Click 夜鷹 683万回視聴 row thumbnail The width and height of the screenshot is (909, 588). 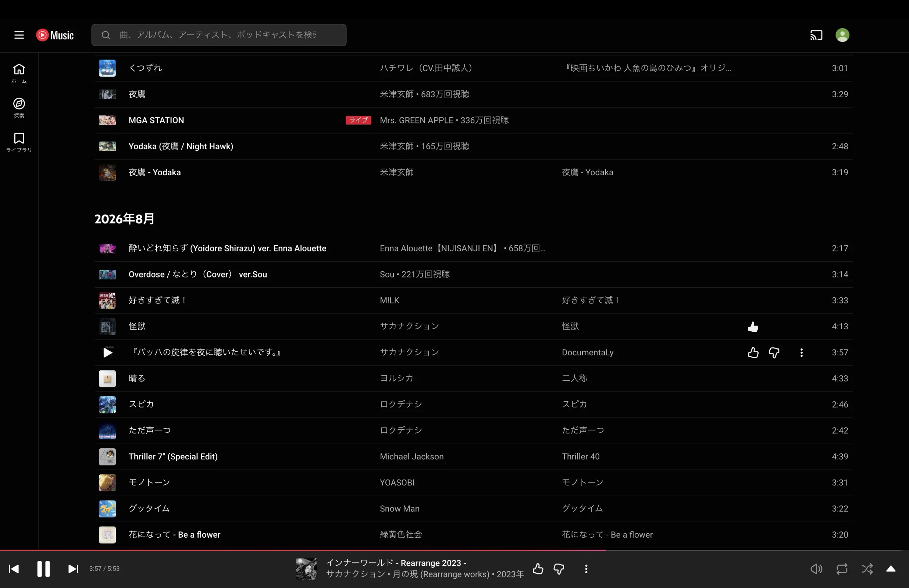coord(107,94)
